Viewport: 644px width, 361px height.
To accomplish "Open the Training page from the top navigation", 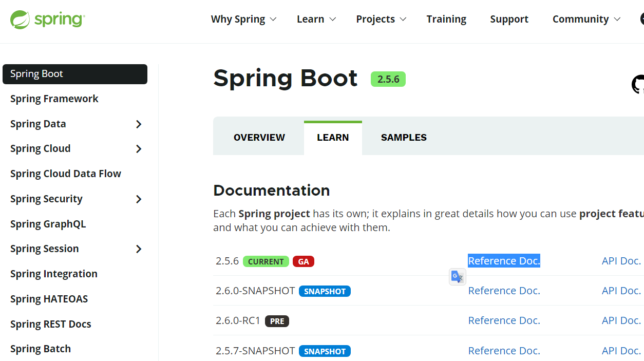I will (x=446, y=19).
